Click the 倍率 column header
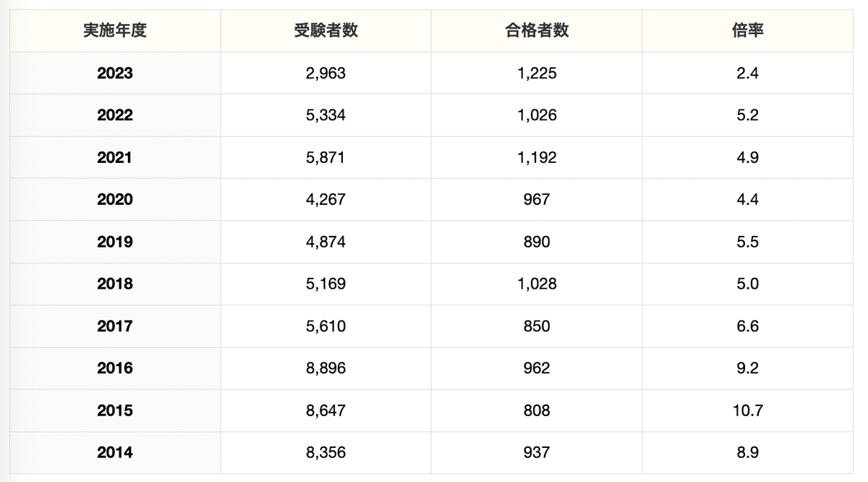 747,31
